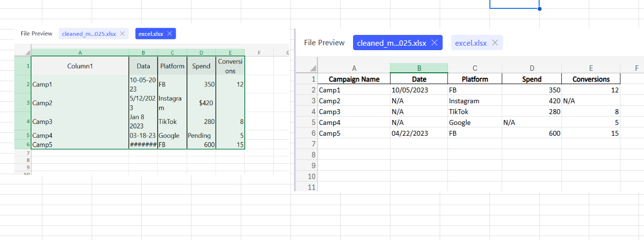Click the blue fill handle on the selected cell
This screenshot has height=240, width=644.
click(x=540, y=9)
